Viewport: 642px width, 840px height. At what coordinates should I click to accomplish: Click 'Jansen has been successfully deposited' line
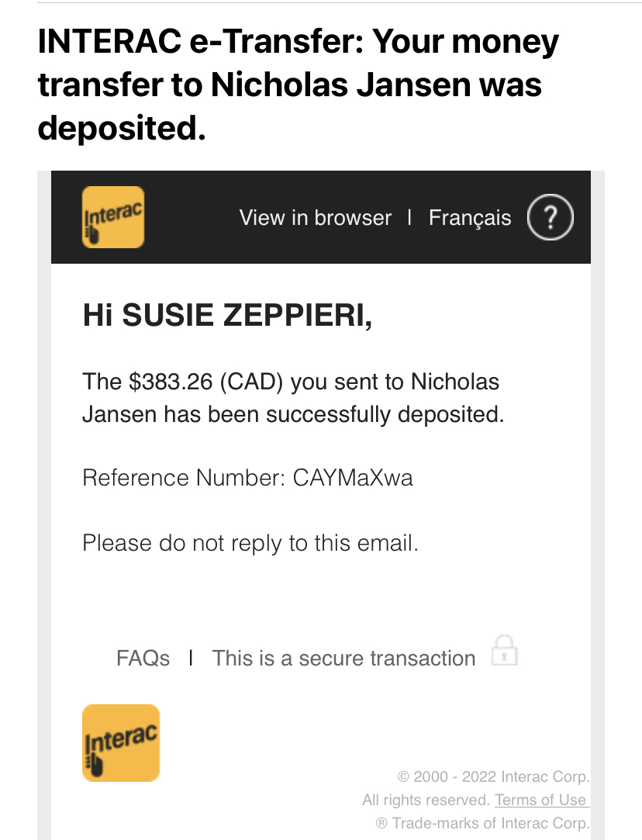(x=293, y=415)
